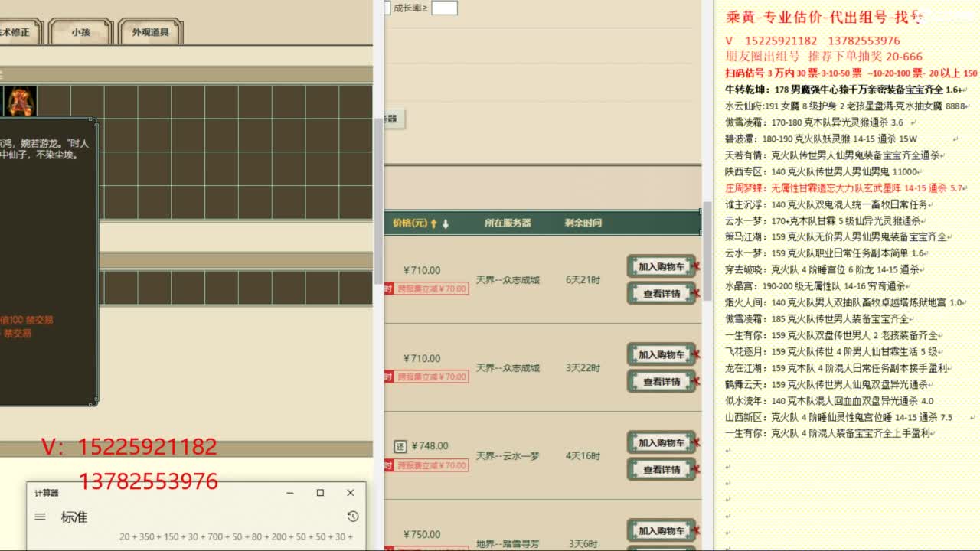This screenshot has height=551, width=980.
Task: Click the 跨服费立减 tag in the 3天22时 row
Action: [x=432, y=377]
